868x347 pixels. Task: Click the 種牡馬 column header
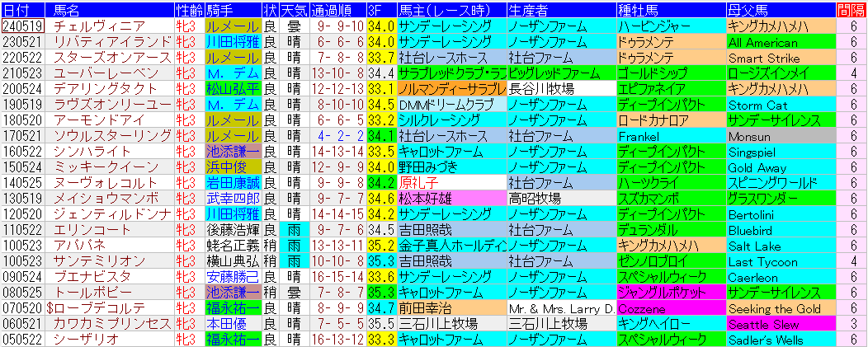pyautogui.click(x=672, y=11)
